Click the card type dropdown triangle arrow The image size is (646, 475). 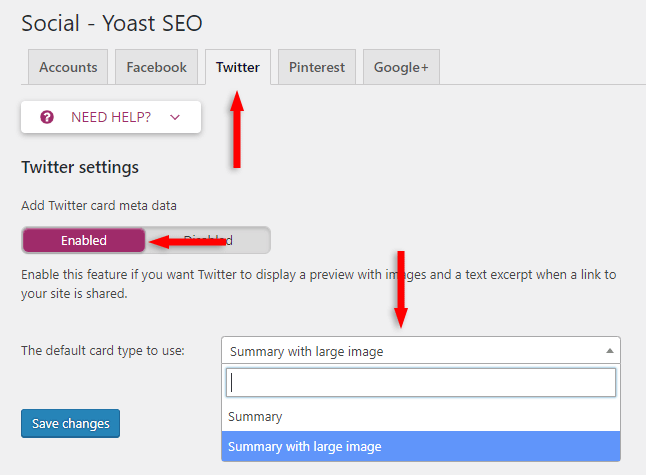pos(609,351)
